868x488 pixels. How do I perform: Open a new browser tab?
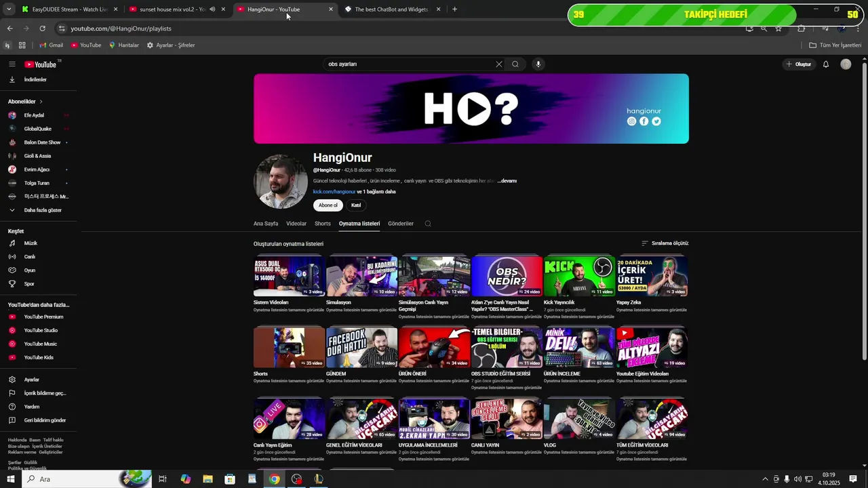click(454, 9)
